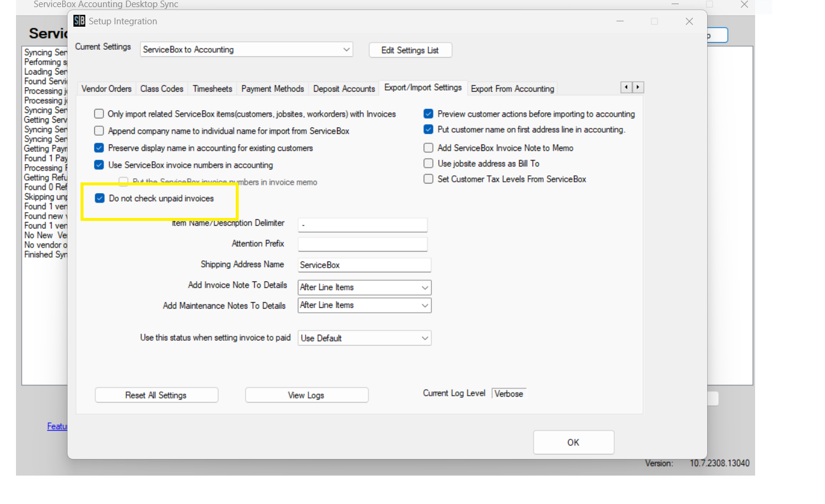The image size is (825, 504).
Task: Open the invoice paid status dropdown
Action: (x=364, y=338)
